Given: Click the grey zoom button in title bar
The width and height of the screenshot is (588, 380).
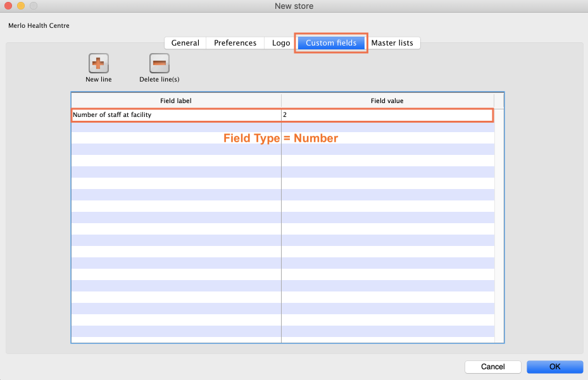Looking at the screenshot, I should pos(33,6).
